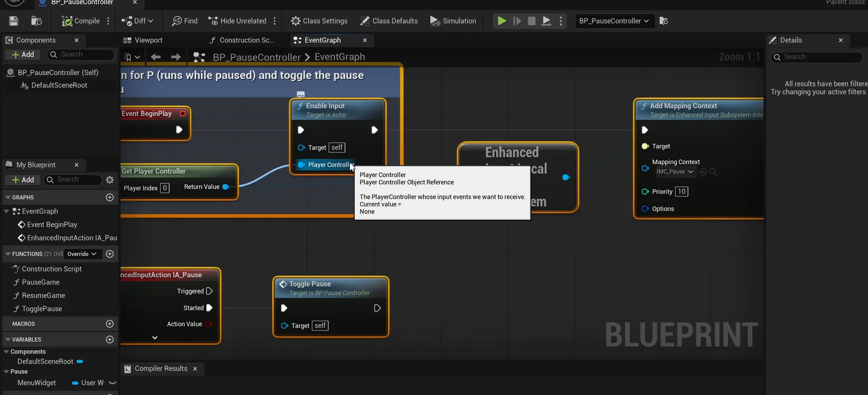Open the Compile options menu (three dots)
The height and width of the screenshot is (395, 868).
coord(108,21)
